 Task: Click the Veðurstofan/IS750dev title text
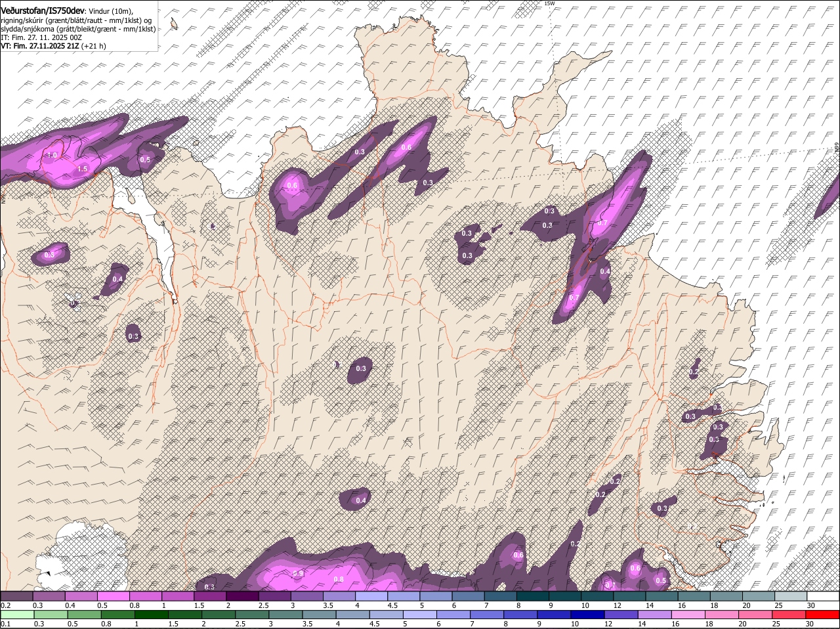click(x=43, y=11)
